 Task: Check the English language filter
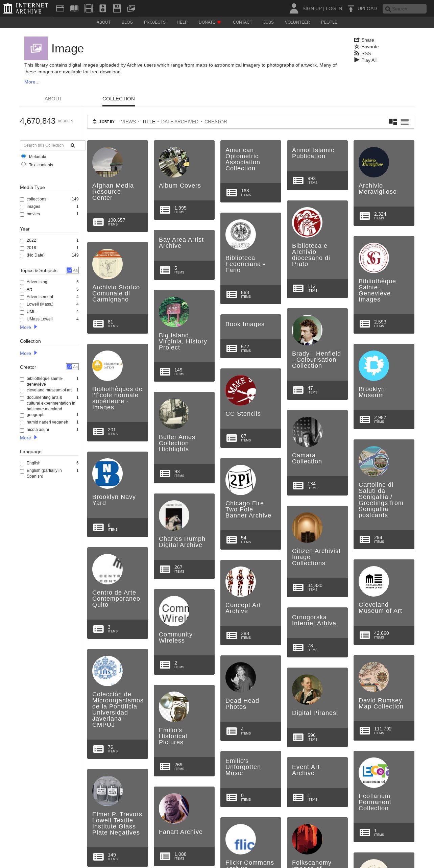tap(22, 463)
